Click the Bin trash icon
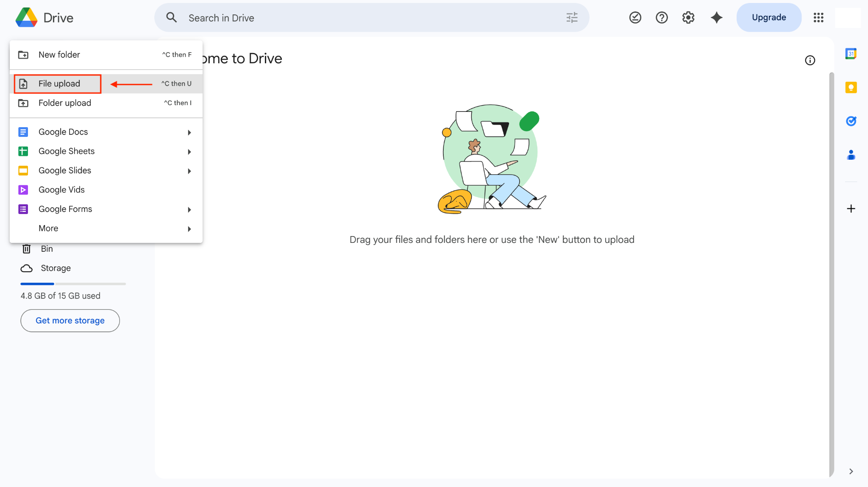Screen dimensions: 868x487 26,249
